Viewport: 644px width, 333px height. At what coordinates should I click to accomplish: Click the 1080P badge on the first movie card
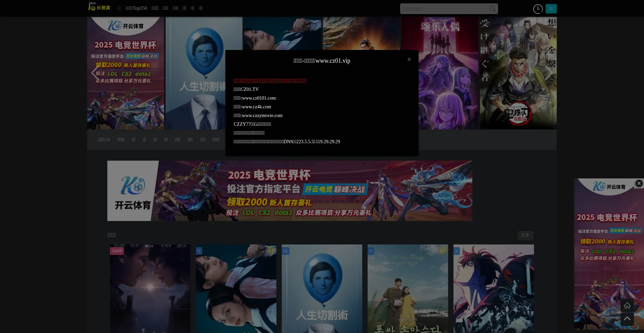(x=117, y=251)
